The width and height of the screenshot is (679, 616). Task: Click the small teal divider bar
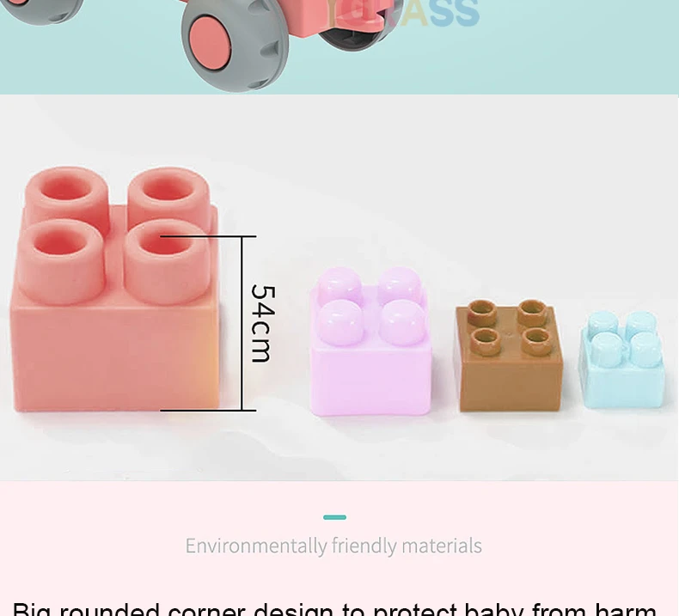tap(334, 517)
